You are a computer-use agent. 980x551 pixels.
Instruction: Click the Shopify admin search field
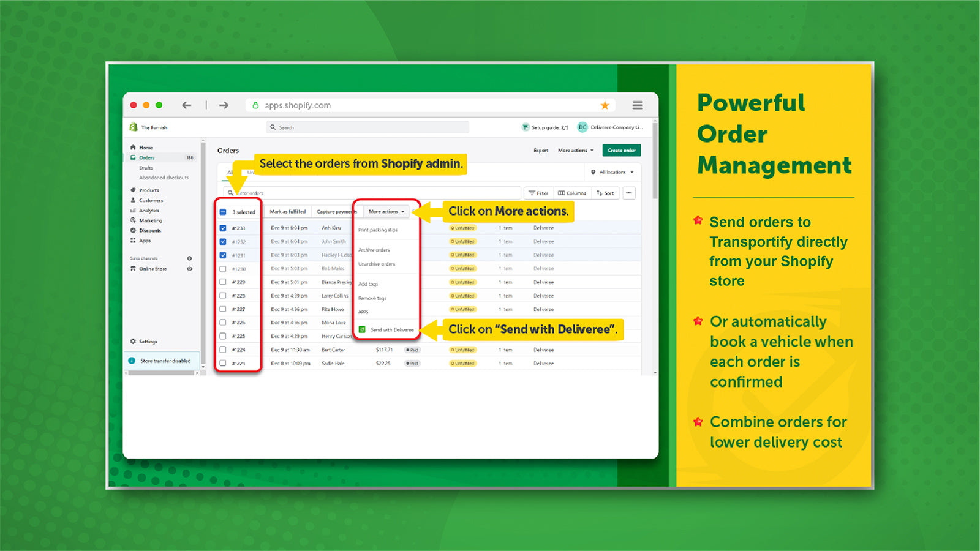coord(368,127)
